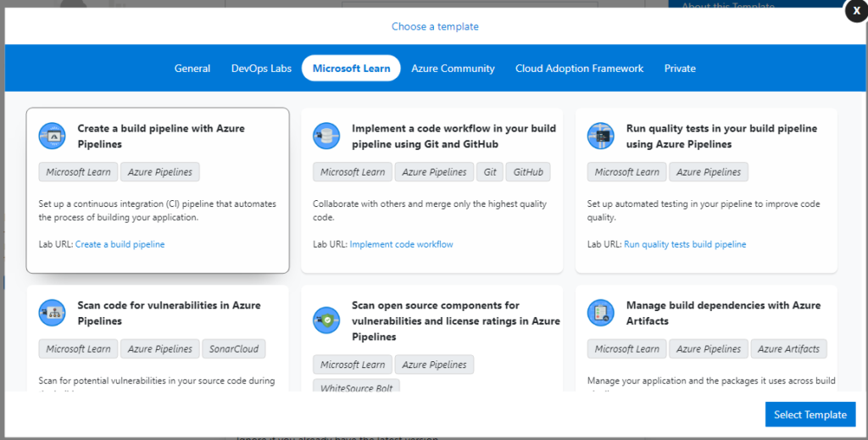
Task: Click the Select Template button
Action: tap(810, 415)
